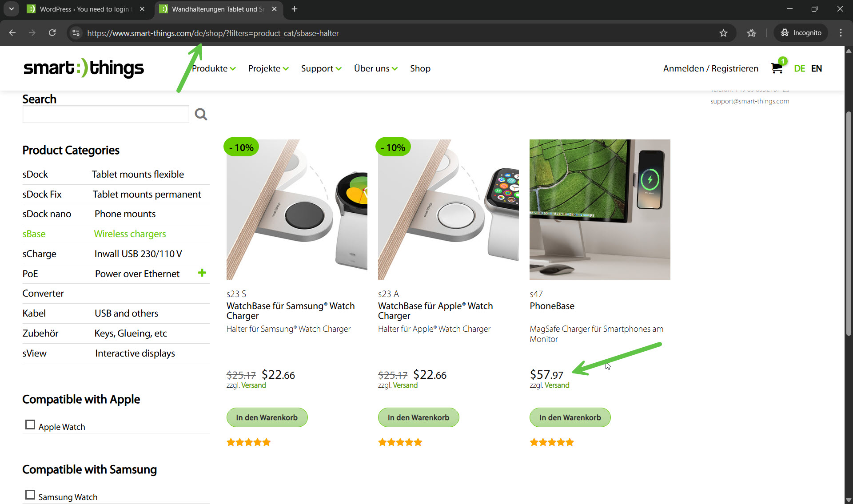The image size is (853, 504).
Task: Add Apple WatchBase In den Warenkorb
Action: pyautogui.click(x=419, y=417)
